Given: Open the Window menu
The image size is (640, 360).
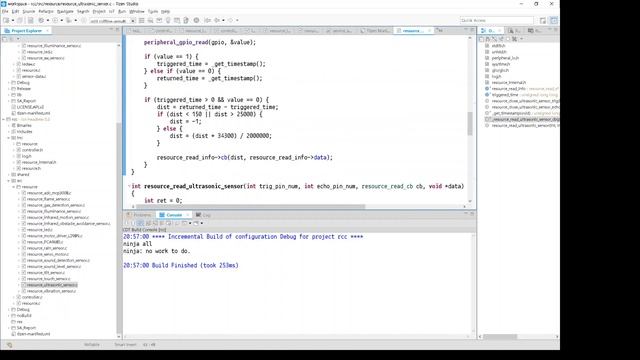Looking at the screenshot, I should (x=137, y=11).
